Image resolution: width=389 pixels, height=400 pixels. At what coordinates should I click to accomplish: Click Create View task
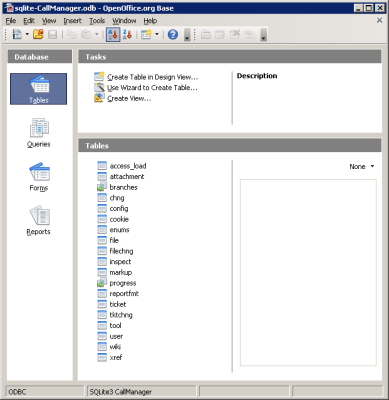(x=129, y=98)
